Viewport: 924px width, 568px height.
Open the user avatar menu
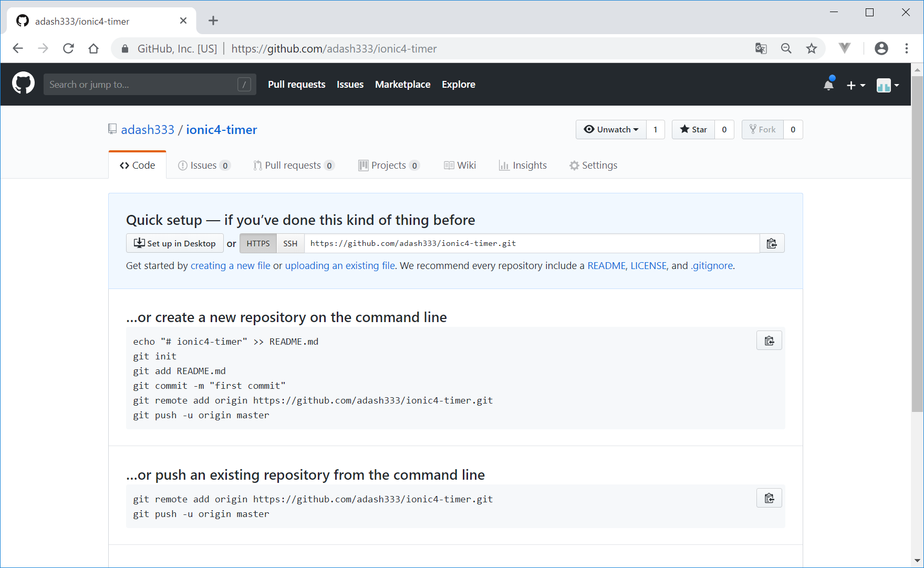[x=888, y=85]
